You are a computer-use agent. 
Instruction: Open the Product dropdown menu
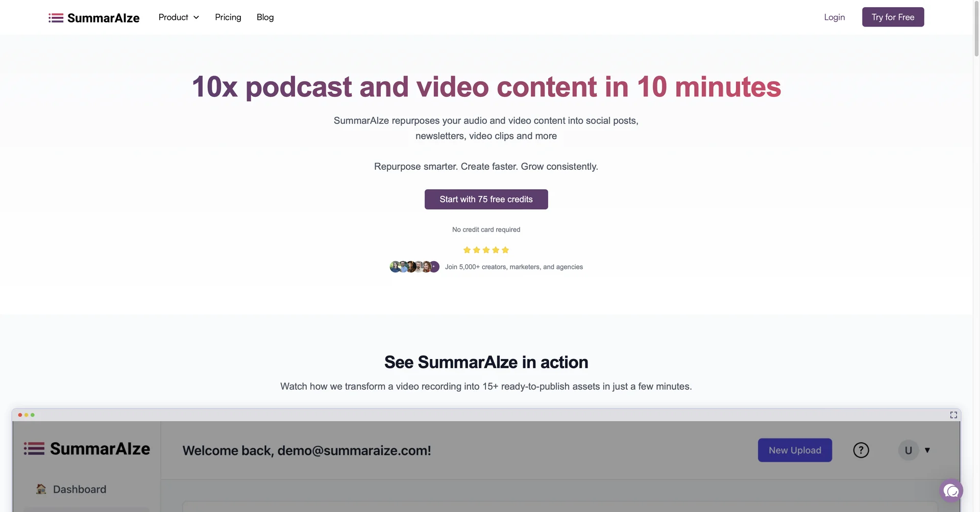click(x=179, y=17)
